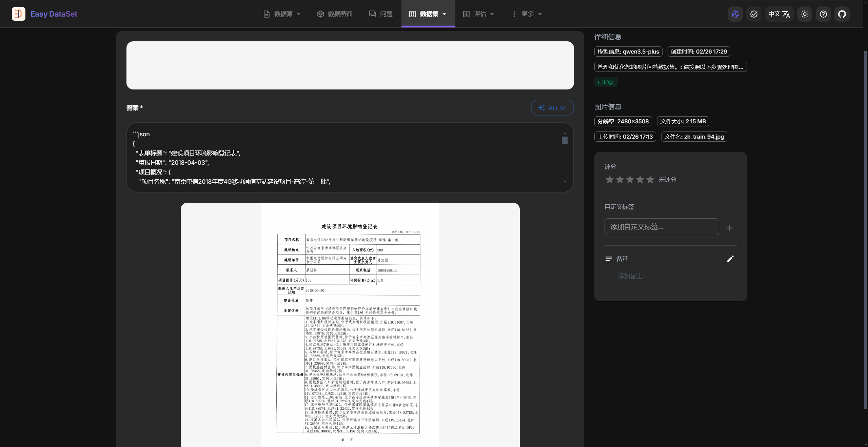Image resolution: width=868 pixels, height=447 pixels.
Task: Click plus icon to add custom tag
Action: pyautogui.click(x=730, y=228)
